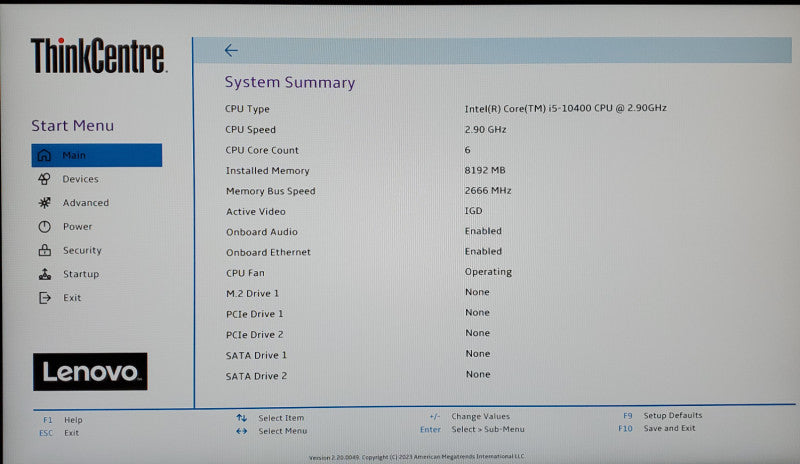
Task: Click the PCIe Drive 1 label
Action: click(255, 314)
